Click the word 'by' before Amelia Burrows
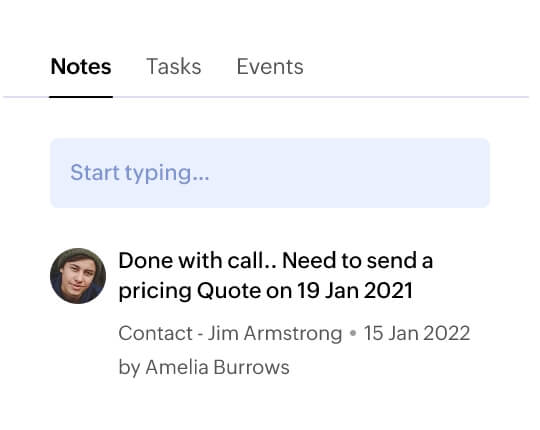 click(x=129, y=367)
